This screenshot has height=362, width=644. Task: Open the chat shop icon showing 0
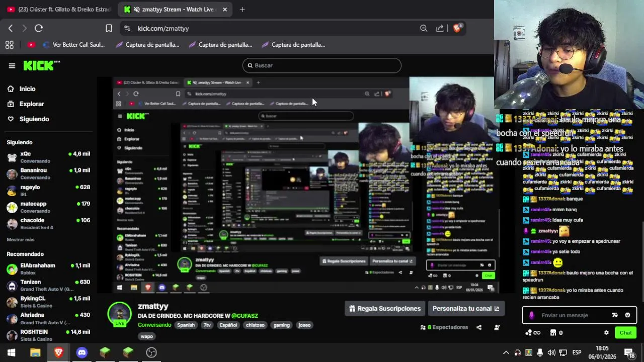coord(556,332)
